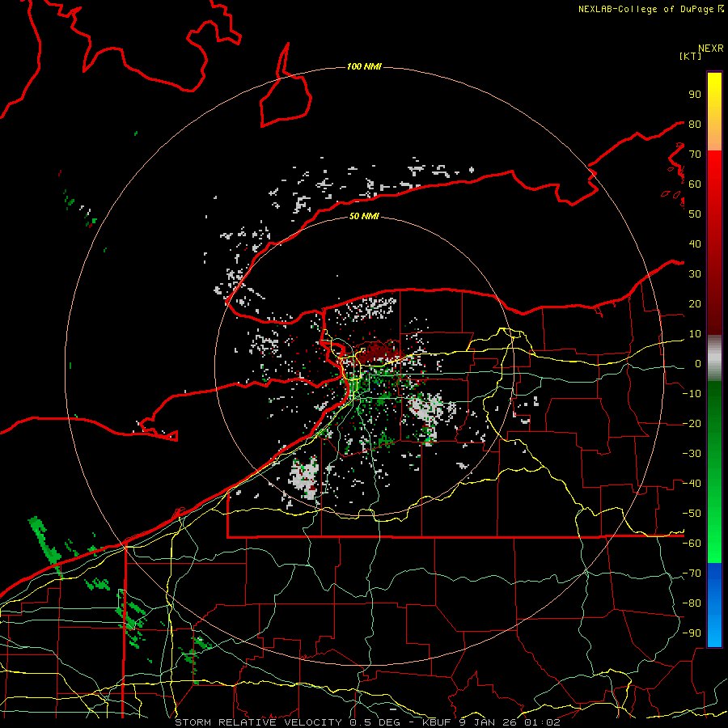The image size is (728, 728).
Task: Click the 30 value on the velocity scale
Action: coord(695,274)
